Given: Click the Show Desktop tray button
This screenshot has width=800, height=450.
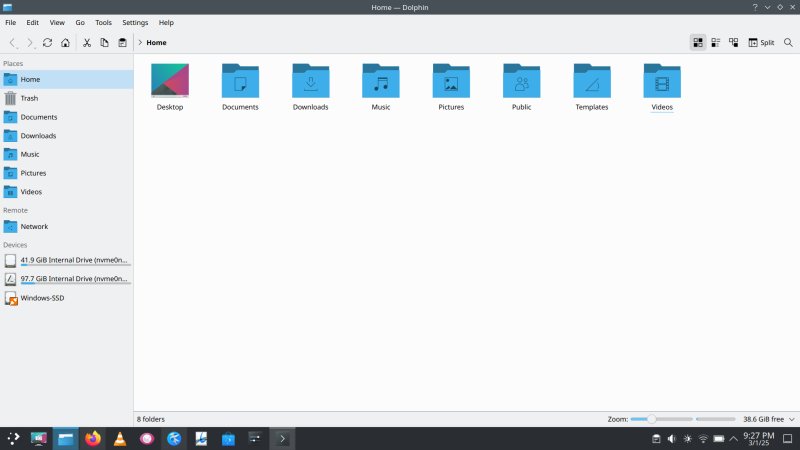Looking at the screenshot, I should click(x=788, y=439).
